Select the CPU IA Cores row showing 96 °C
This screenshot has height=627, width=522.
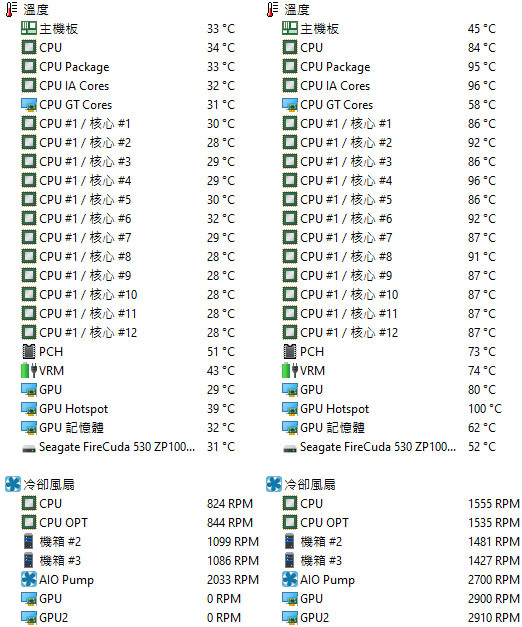(x=390, y=86)
